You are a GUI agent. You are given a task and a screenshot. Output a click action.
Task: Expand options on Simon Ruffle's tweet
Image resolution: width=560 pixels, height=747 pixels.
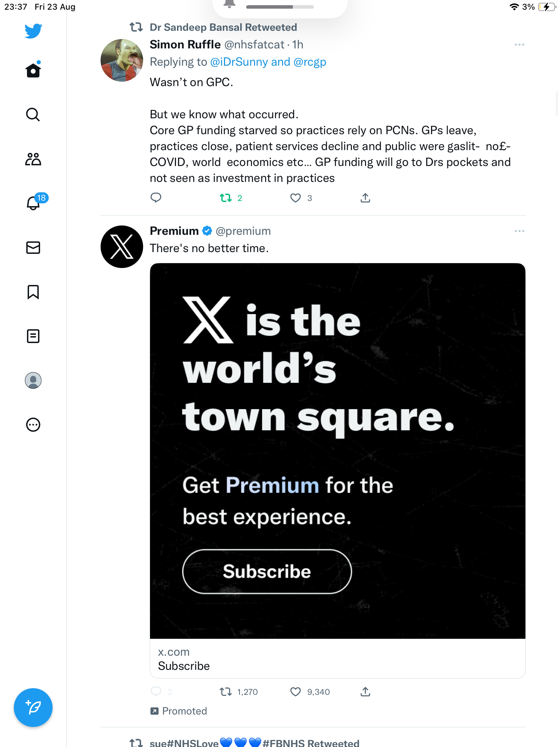click(x=519, y=45)
